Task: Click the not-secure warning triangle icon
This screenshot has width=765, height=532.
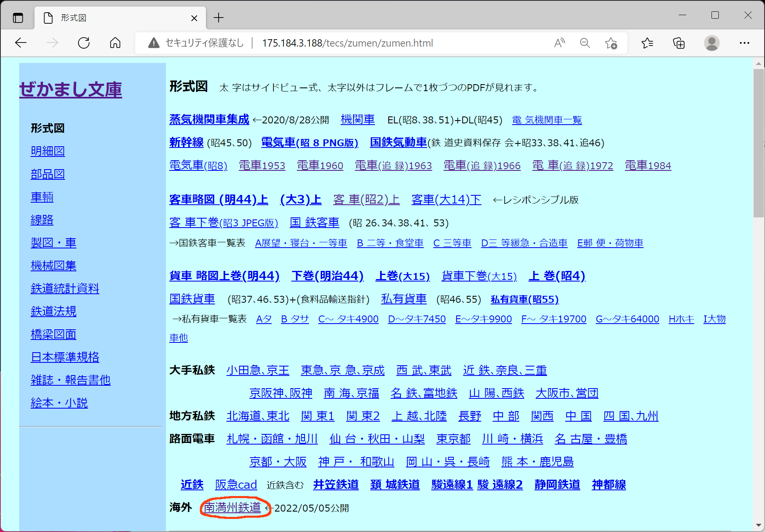Action: coord(154,43)
